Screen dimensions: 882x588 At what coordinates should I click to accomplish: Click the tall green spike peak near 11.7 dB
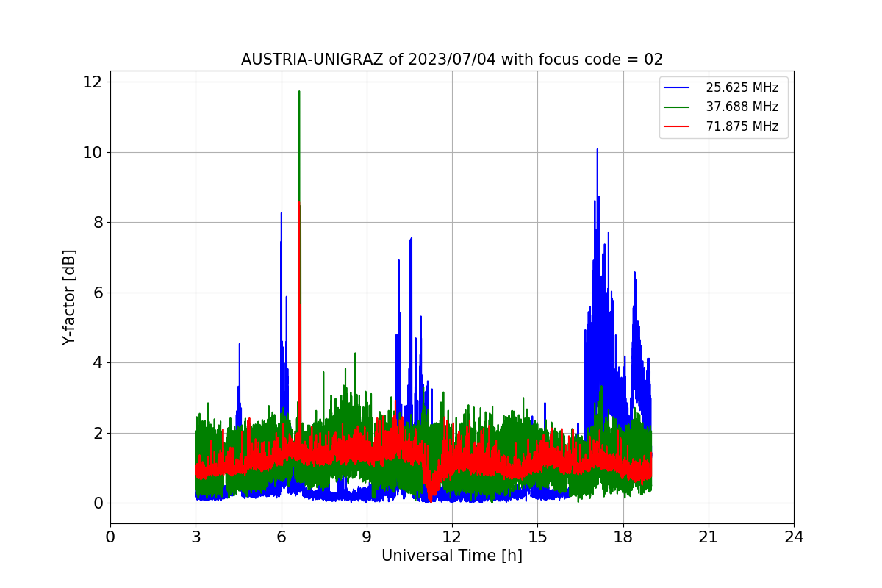[299, 92]
